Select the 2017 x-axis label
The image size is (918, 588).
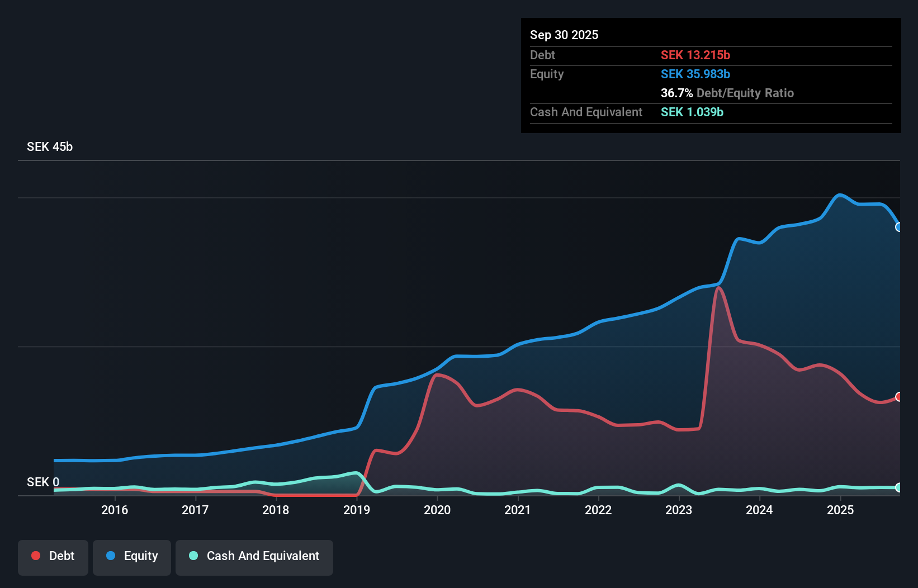click(x=195, y=510)
